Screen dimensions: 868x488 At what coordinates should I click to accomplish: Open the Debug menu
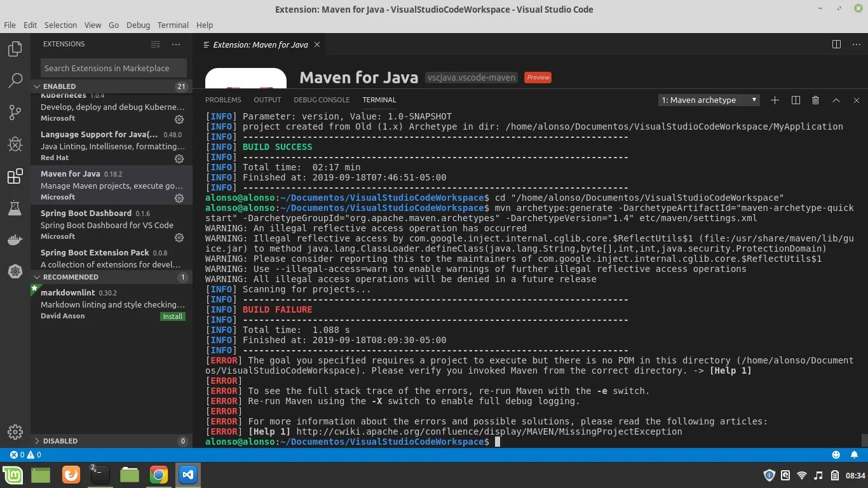click(x=138, y=25)
